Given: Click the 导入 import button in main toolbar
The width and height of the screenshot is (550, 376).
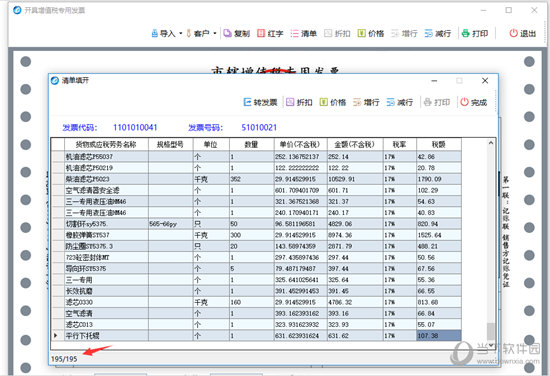Looking at the screenshot, I should pyautogui.click(x=163, y=33).
